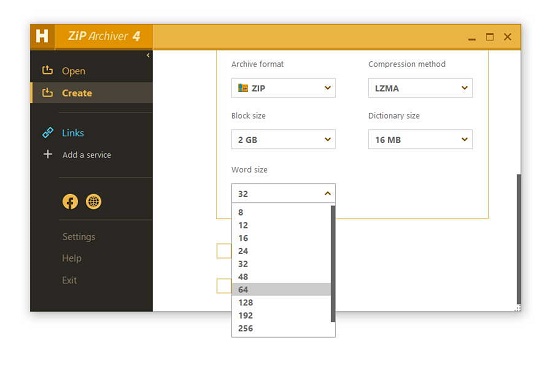Click the Links chain icon
Screen dimensions: 550x370
pyautogui.click(x=48, y=133)
